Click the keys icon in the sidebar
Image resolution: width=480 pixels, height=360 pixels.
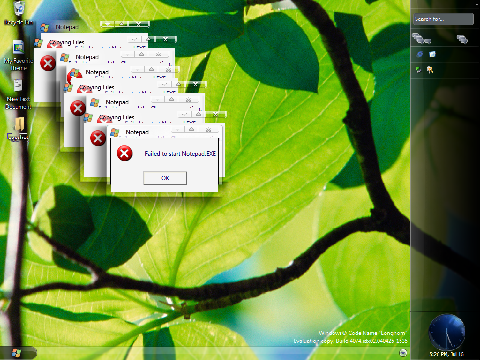(x=430, y=70)
